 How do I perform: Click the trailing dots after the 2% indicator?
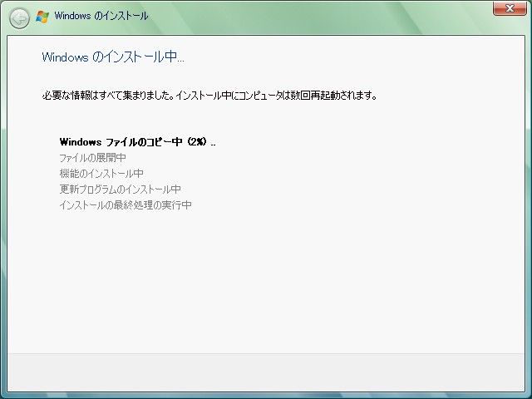pos(213,143)
